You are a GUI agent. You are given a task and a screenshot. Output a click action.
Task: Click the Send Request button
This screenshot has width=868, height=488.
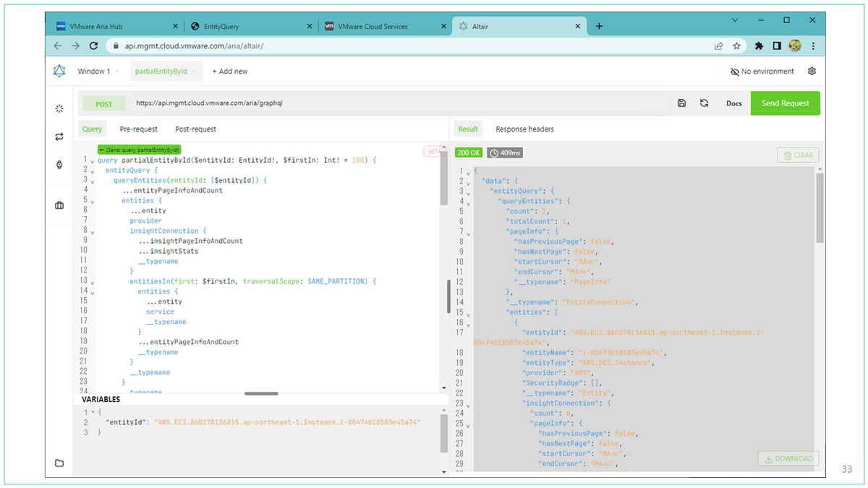click(786, 103)
